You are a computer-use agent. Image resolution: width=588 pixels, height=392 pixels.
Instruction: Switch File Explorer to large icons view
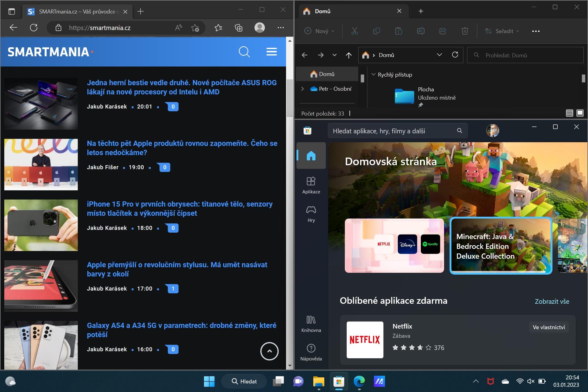click(x=580, y=113)
